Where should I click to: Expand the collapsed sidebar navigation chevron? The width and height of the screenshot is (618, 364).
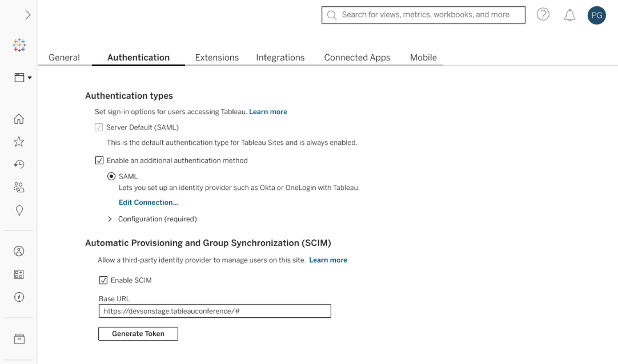pyautogui.click(x=27, y=15)
